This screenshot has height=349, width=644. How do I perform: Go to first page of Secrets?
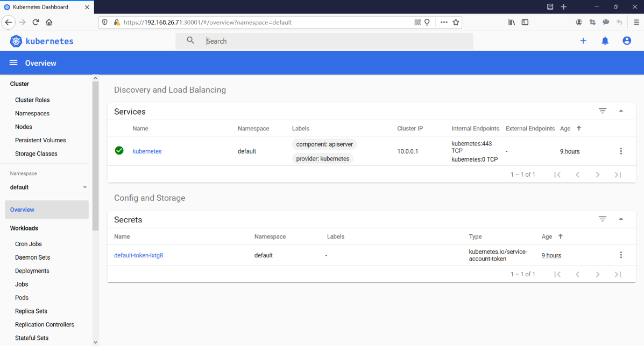[x=557, y=274]
